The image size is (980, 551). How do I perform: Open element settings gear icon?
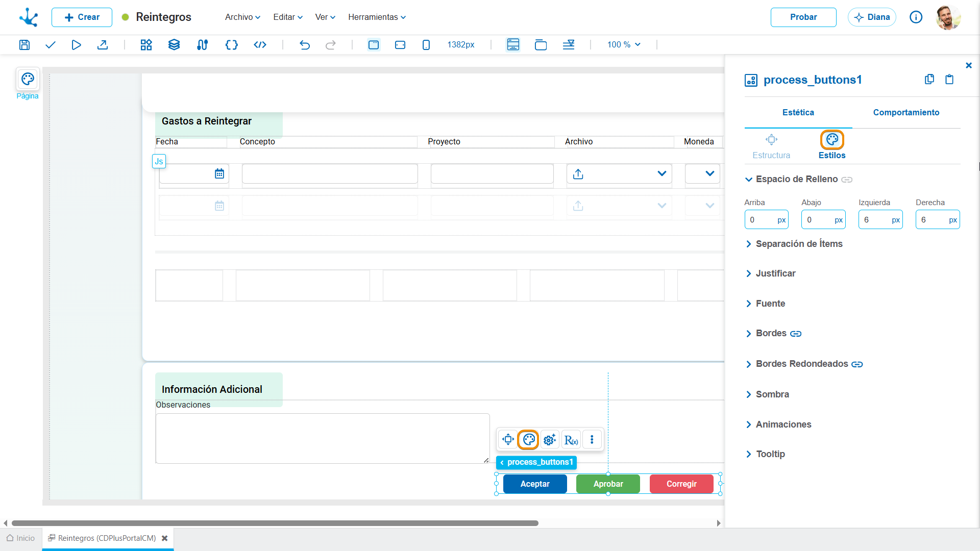pos(550,439)
